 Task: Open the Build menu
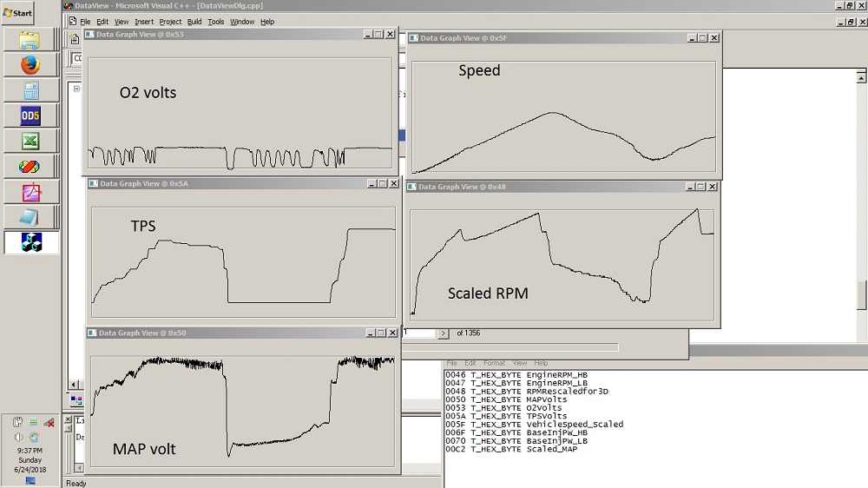194,22
